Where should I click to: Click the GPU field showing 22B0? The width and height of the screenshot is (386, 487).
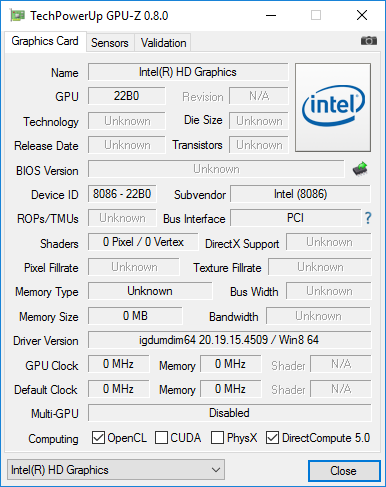point(127,96)
